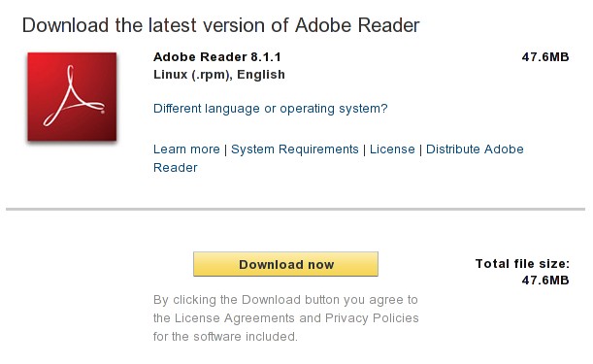Select the page heading about latest version
Viewport: 593px width, 364px height.
pos(221,25)
